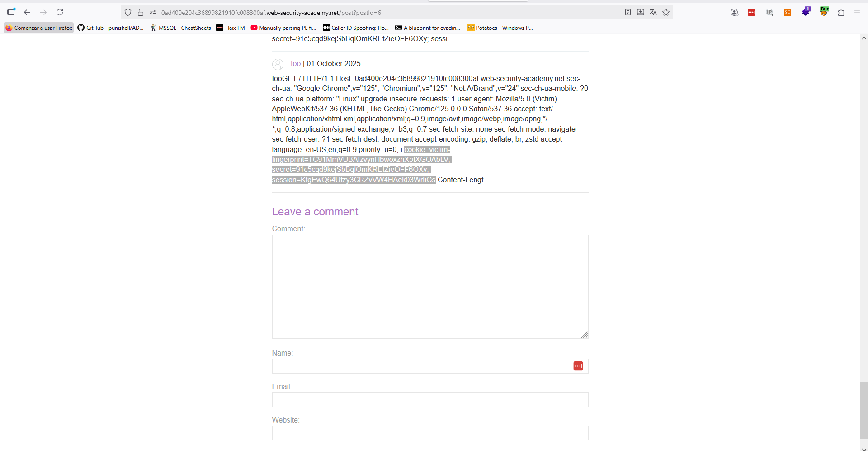Bookmark this page with the star
Viewport: 868px width, 451px height.
(666, 12)
